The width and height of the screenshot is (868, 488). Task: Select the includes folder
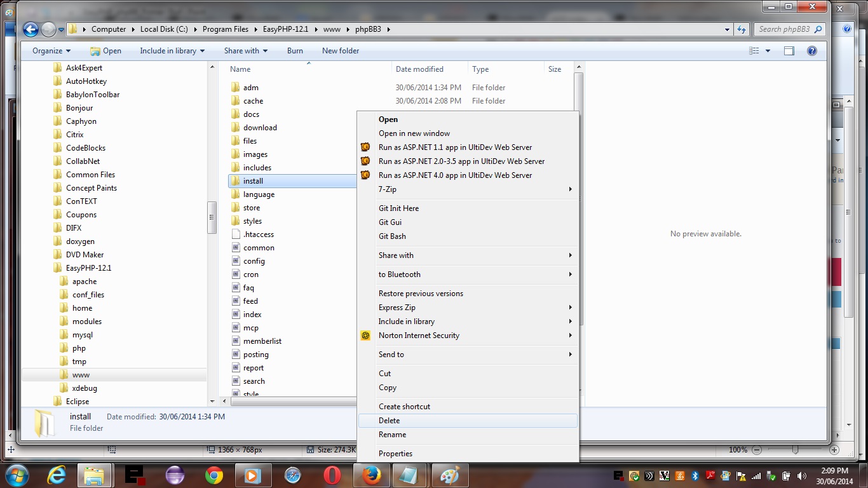[x=257, y=168]
